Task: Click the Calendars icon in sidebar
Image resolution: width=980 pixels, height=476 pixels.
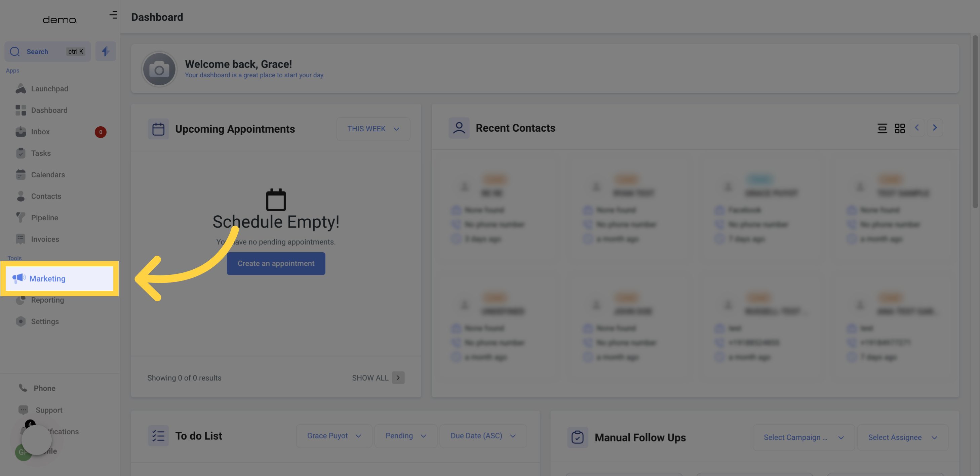Action: [x=21, y=174]
